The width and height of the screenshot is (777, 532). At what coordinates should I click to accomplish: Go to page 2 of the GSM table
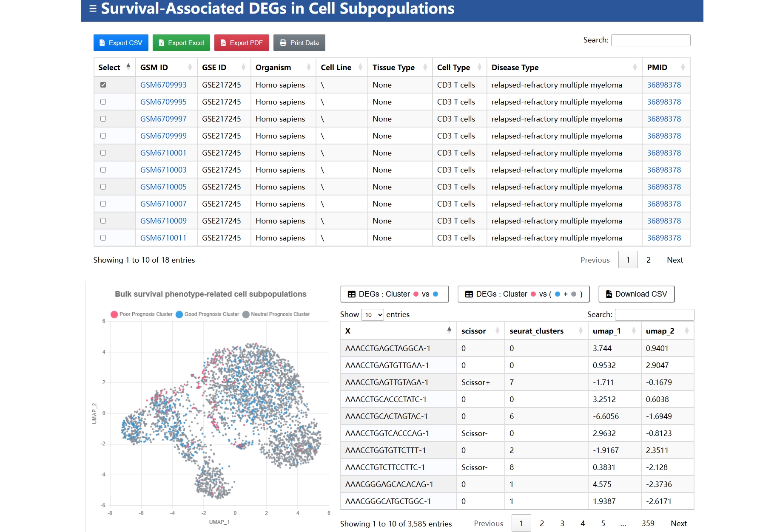648,260
